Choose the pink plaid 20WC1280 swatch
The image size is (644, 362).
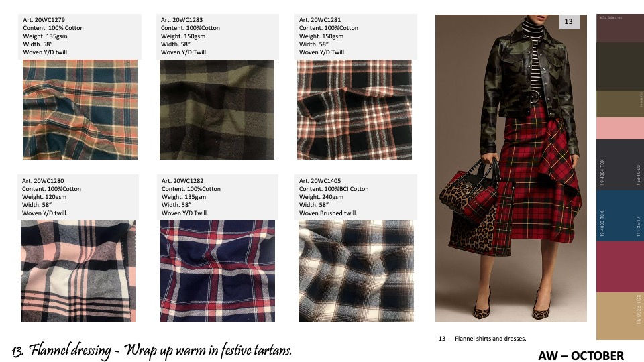pos(78,271)
